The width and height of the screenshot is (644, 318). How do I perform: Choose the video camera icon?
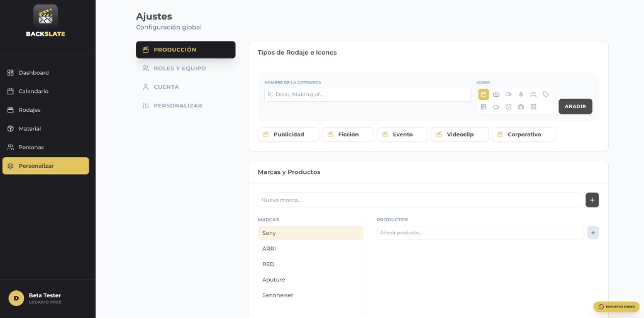(508, 94)
